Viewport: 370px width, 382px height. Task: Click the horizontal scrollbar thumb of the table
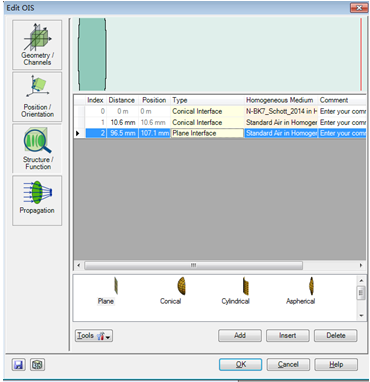tap(193, 265)
